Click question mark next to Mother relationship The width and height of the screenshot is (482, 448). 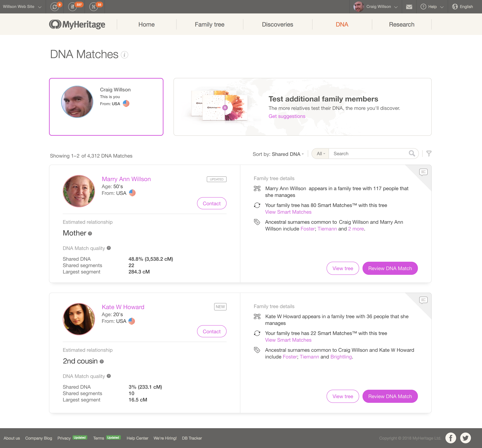(90, 233)
